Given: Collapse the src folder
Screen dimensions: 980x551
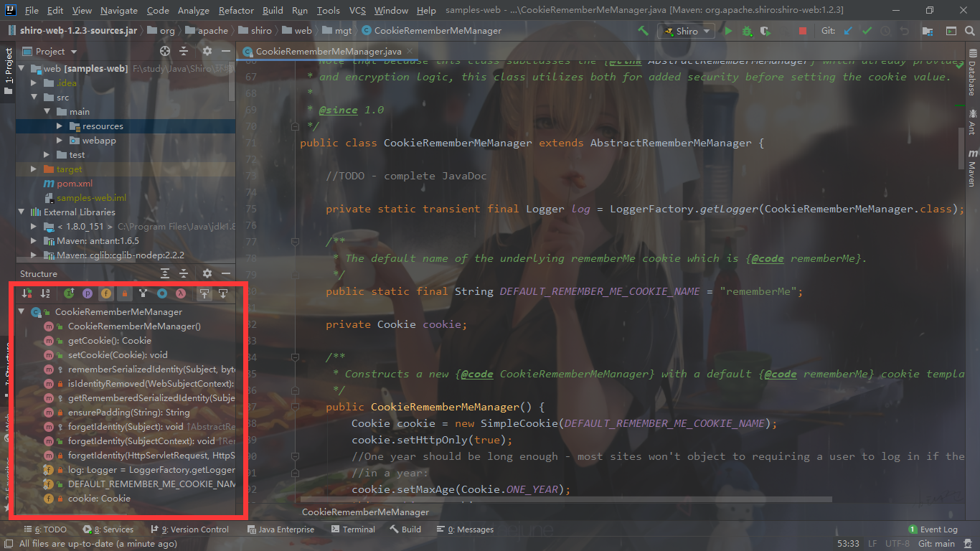Looking at the screenshot, I should click(34, 97).
